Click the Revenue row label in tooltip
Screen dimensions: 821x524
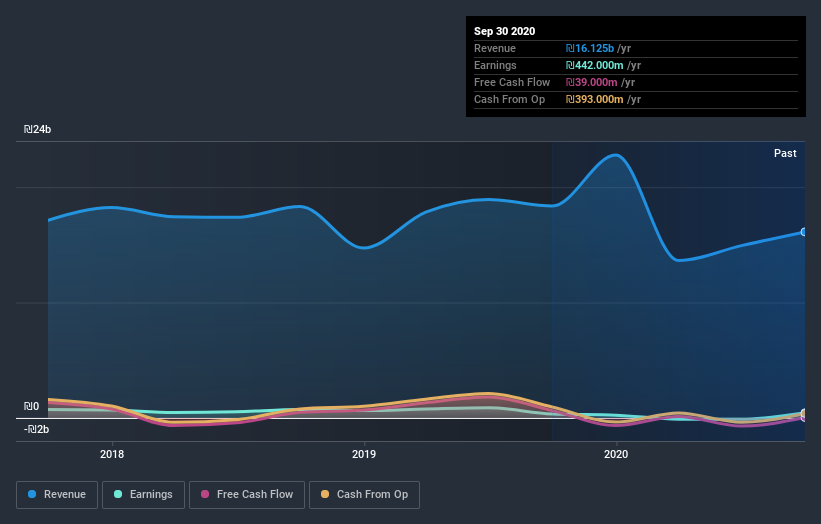coord(495,48)
